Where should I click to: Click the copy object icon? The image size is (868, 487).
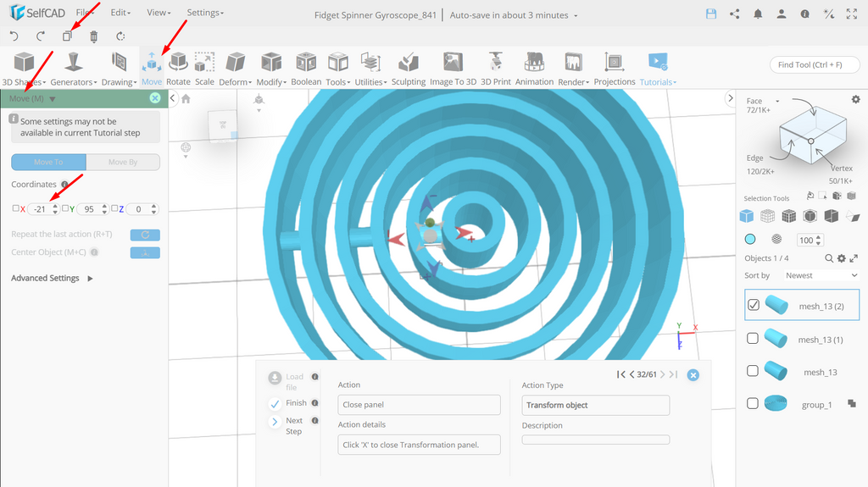(x=67, y=36)
